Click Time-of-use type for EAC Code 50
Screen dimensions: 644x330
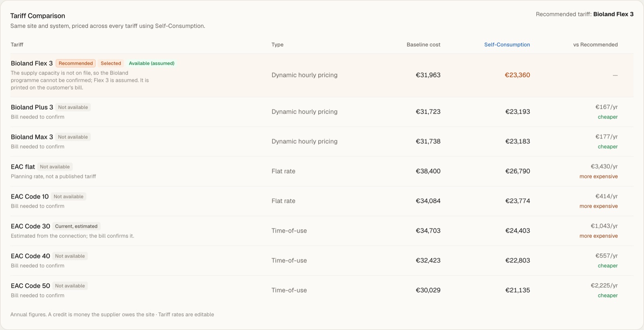click(x=289, y=291)
